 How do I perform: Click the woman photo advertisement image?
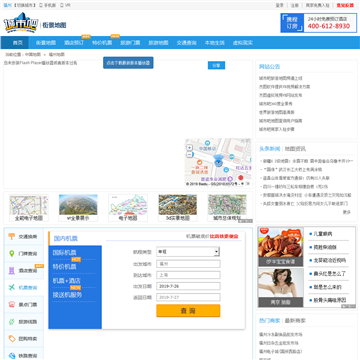pyautogui.click(x=281, y=288)
